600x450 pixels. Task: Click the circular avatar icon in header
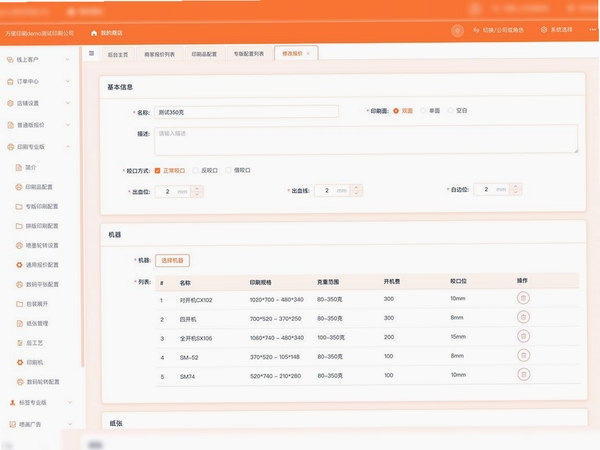(x=457, y=30)
